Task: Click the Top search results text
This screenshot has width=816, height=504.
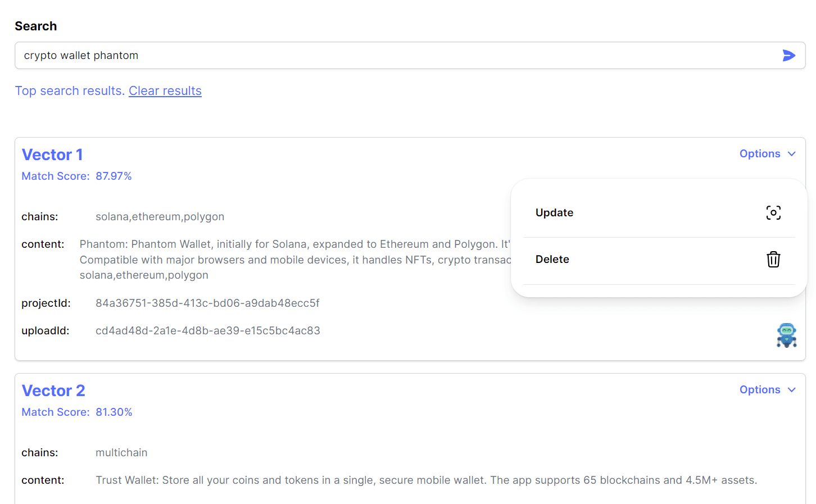Action: (70, 91)
